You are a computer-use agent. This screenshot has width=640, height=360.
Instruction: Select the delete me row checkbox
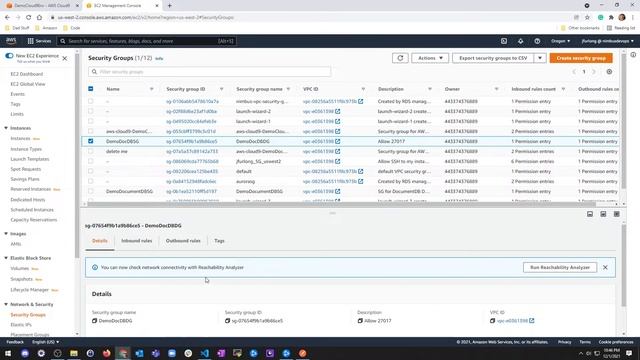pos(91,151)
